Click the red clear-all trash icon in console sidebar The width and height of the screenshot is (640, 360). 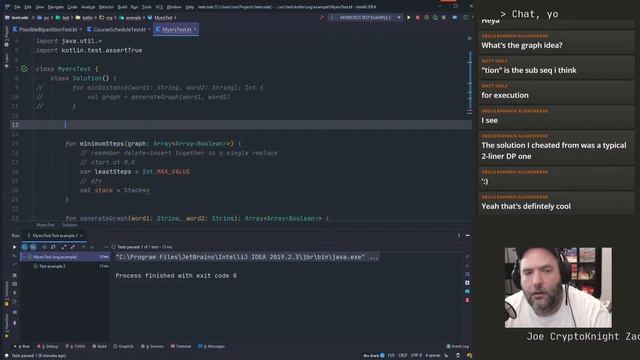[467, 300]
